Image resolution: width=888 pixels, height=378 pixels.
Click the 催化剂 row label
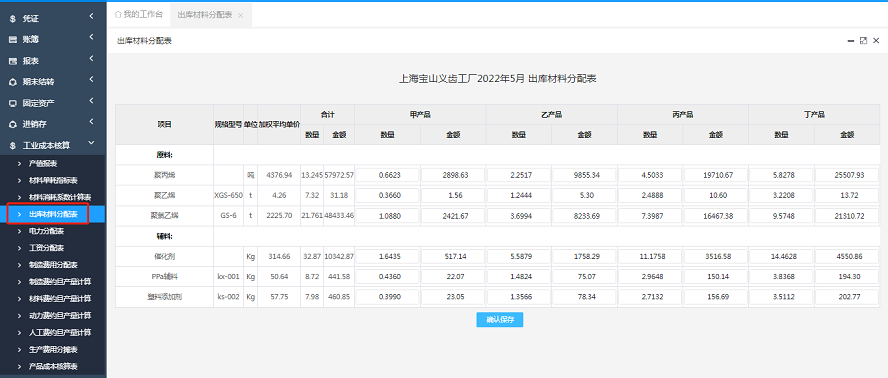coord(165,257)
